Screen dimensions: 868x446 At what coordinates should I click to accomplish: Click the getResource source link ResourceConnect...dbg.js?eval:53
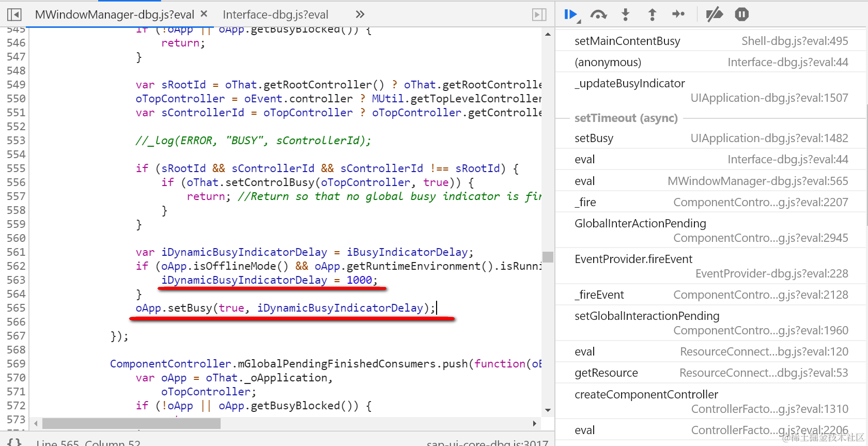[764, 373]
